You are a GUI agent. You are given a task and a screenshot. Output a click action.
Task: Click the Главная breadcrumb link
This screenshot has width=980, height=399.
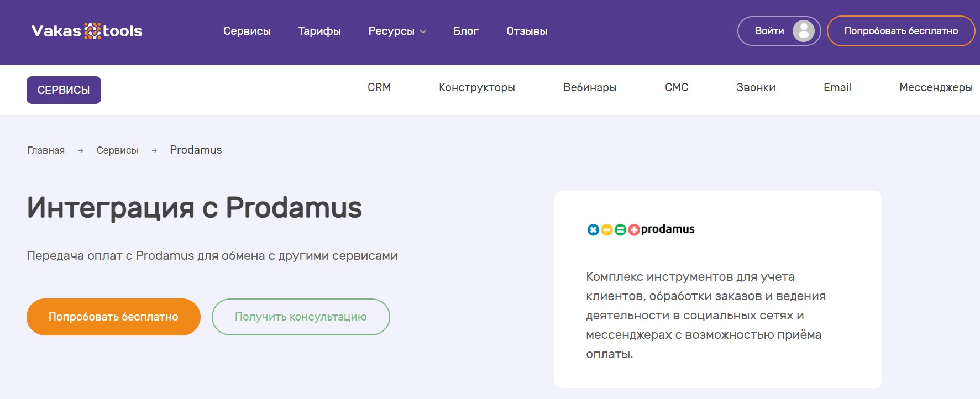click(x=46, y=150)
